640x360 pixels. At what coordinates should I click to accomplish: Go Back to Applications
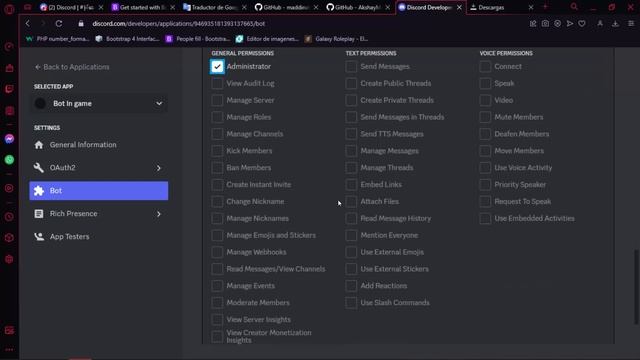tap(72, 67)
